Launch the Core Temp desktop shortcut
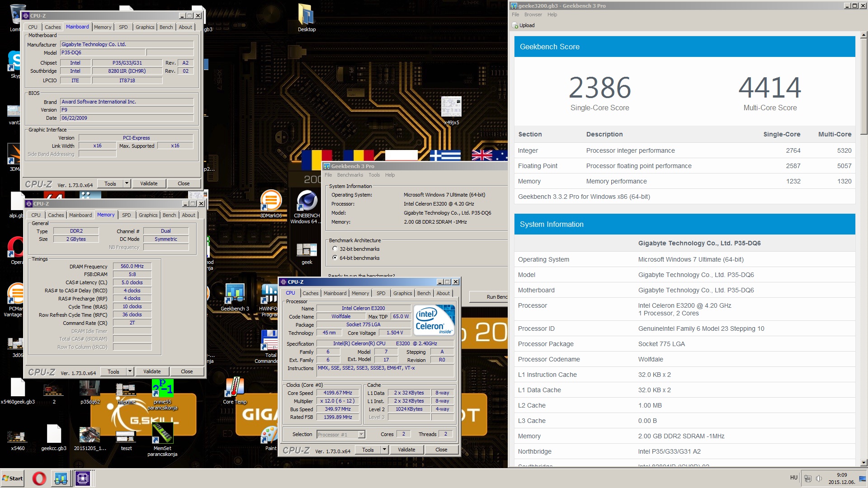 (x=235, y=391)
